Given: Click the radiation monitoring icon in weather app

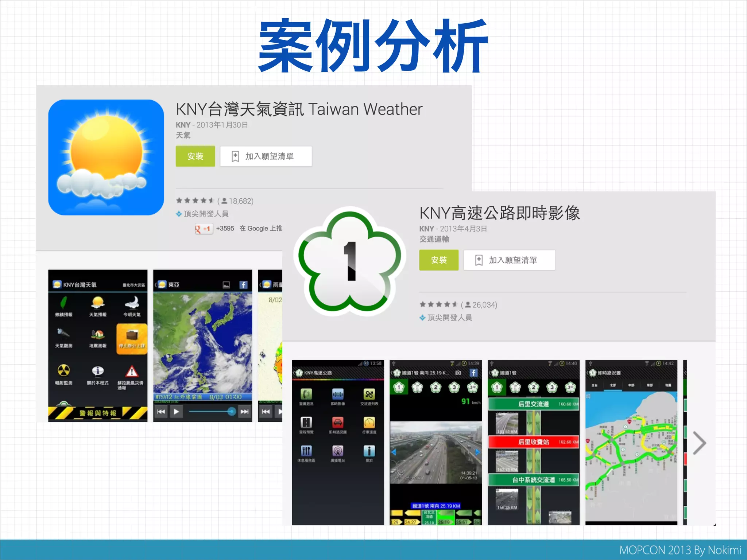Looking at the screenshot, I should (x=63, y=371).
